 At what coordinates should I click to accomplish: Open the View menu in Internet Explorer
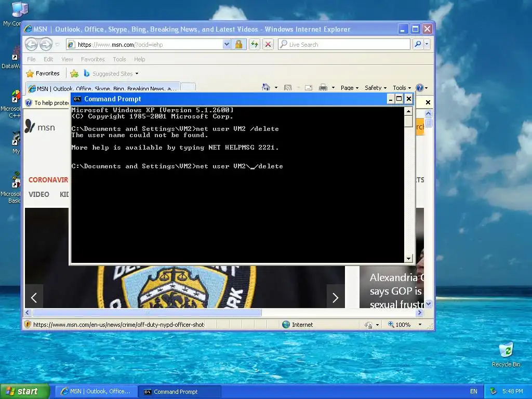pyautogui.click(x=67, y=59)
